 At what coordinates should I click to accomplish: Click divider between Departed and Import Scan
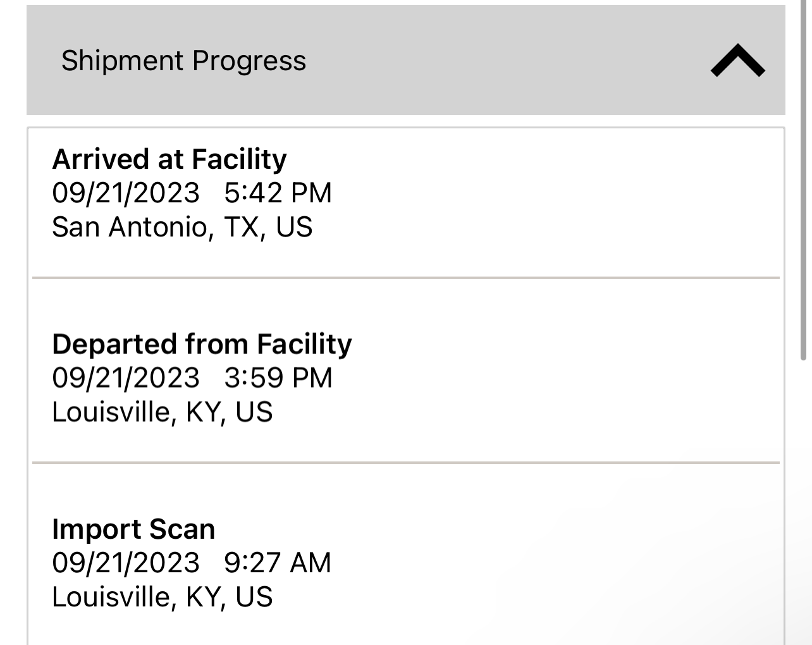(x=406, y=463)
